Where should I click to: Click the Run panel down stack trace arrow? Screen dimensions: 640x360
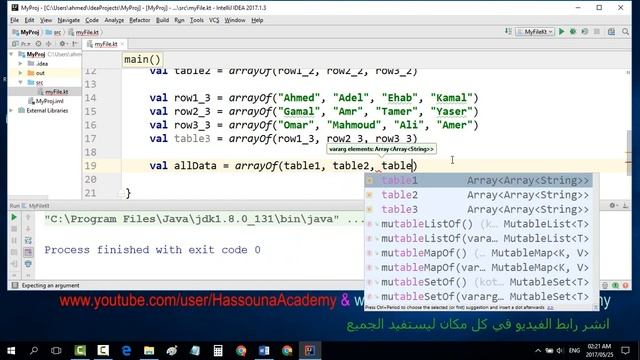(28, 229)
